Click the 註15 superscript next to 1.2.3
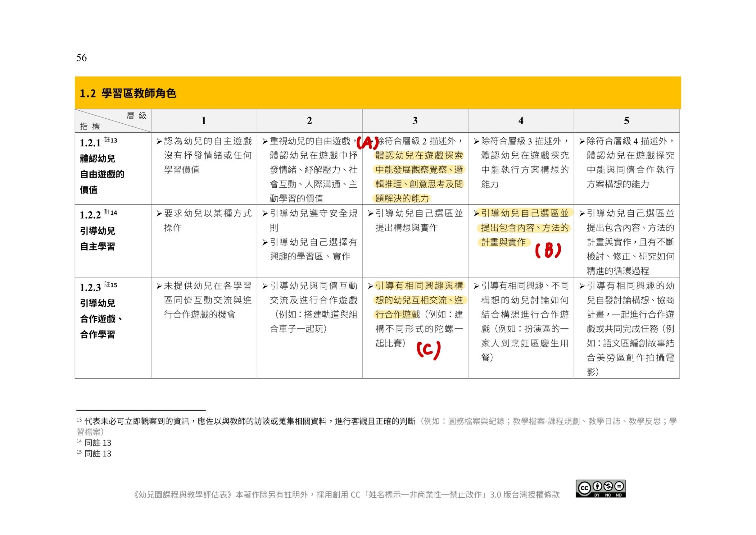 110,285
